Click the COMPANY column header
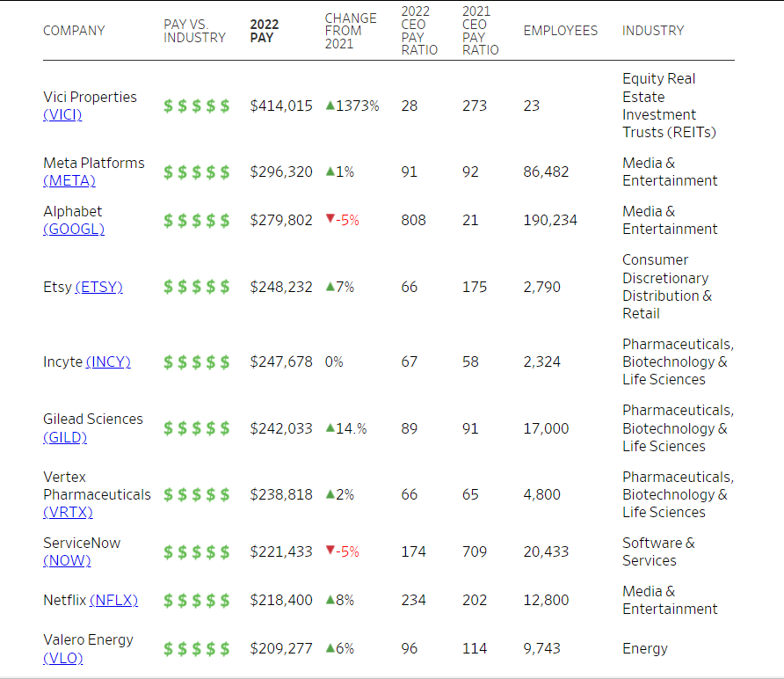 point(74,31)
